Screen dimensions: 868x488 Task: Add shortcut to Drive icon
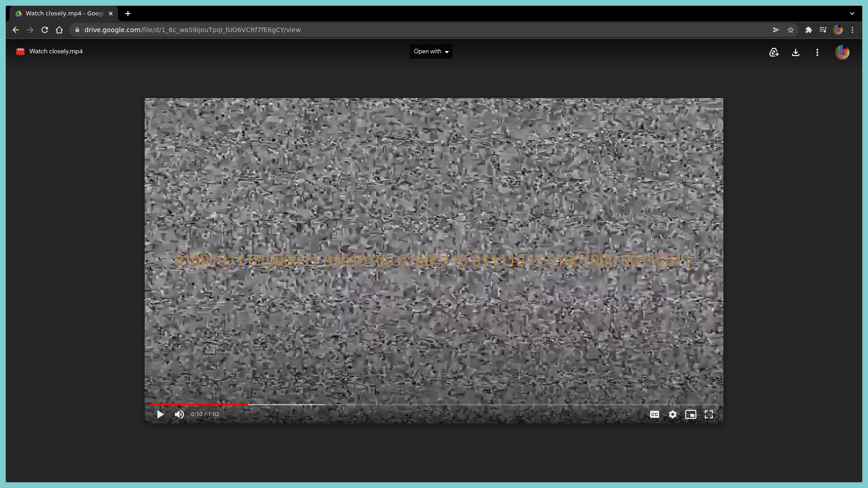pos(774,52)
